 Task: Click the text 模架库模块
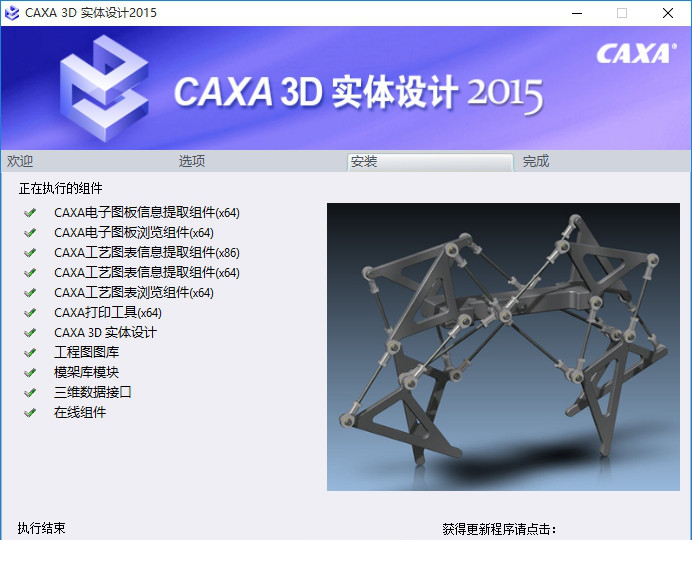[86, 373]
